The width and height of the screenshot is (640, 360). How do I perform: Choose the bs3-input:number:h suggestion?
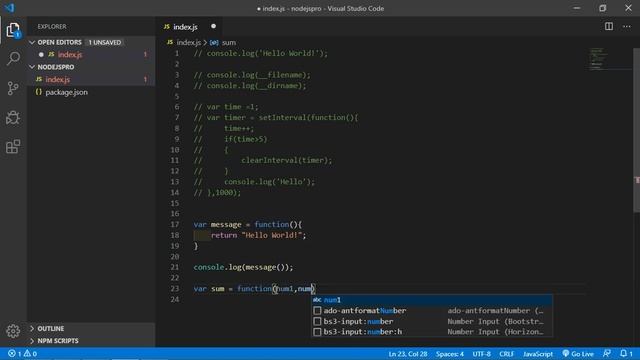click(x=432, y=332)
